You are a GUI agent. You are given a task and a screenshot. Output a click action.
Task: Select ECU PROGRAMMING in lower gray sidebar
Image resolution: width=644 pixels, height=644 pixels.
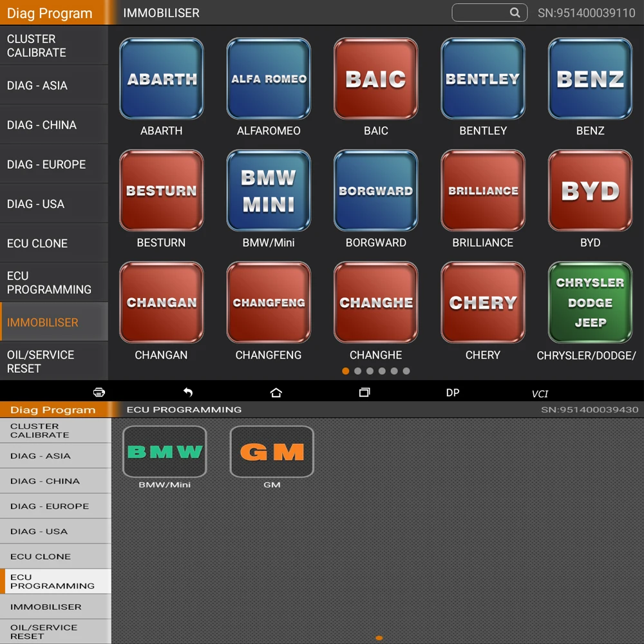coord(55,582)
